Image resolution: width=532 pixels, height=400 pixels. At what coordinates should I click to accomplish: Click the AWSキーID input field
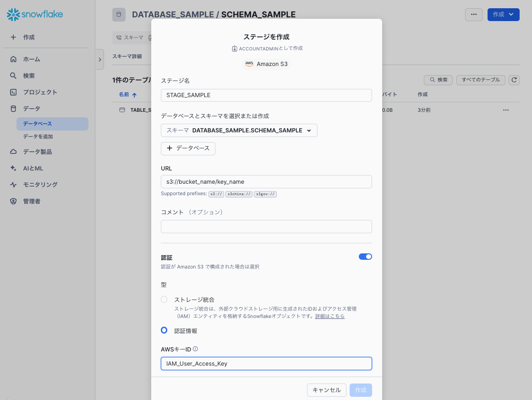tap(266, 363)
